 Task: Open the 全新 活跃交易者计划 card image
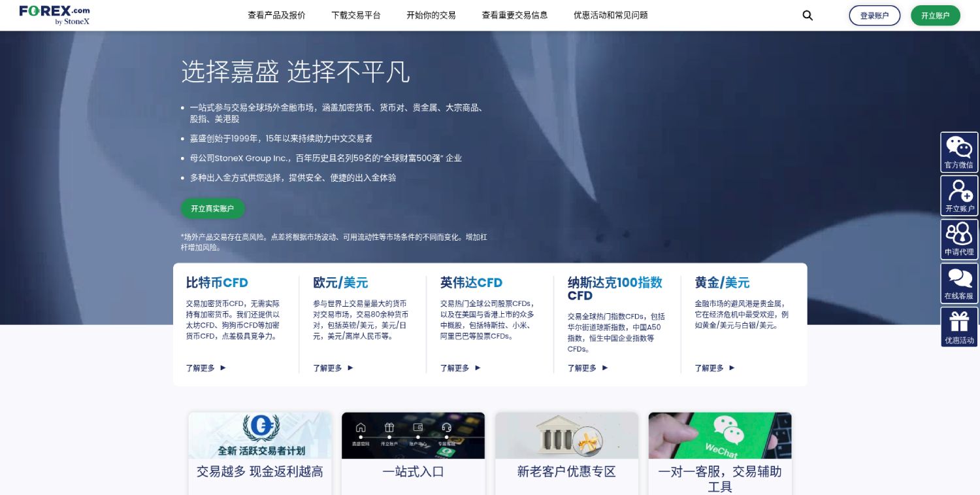260,435
